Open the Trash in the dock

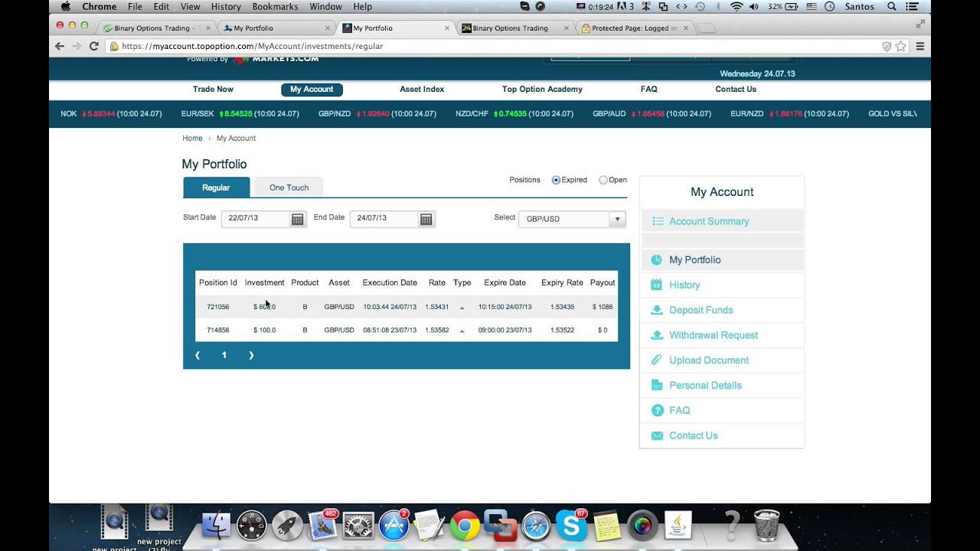click(766, 526)
